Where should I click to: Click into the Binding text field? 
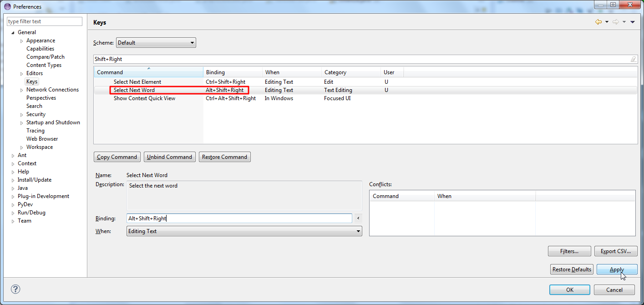[x=239, y=219]
